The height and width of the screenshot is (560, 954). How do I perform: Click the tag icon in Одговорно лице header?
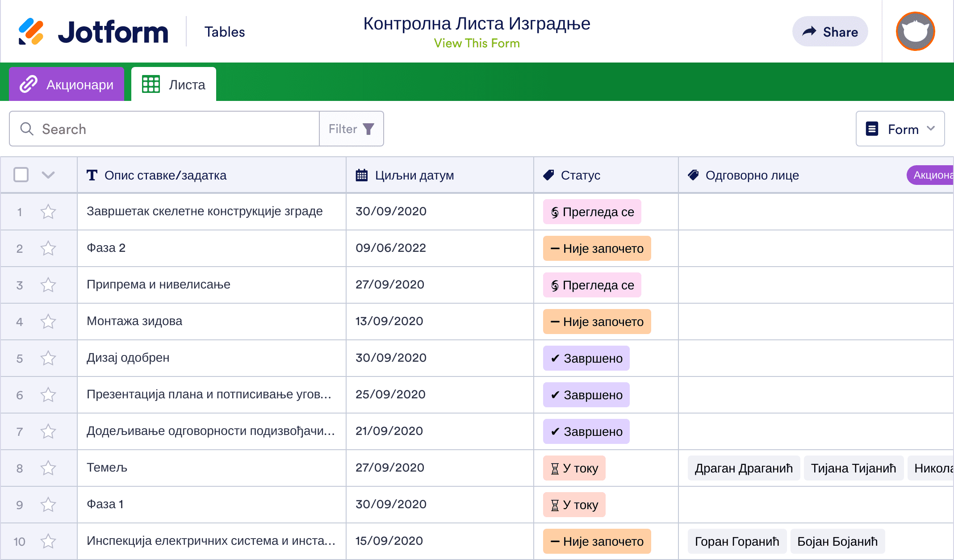(x=693, y=175)
